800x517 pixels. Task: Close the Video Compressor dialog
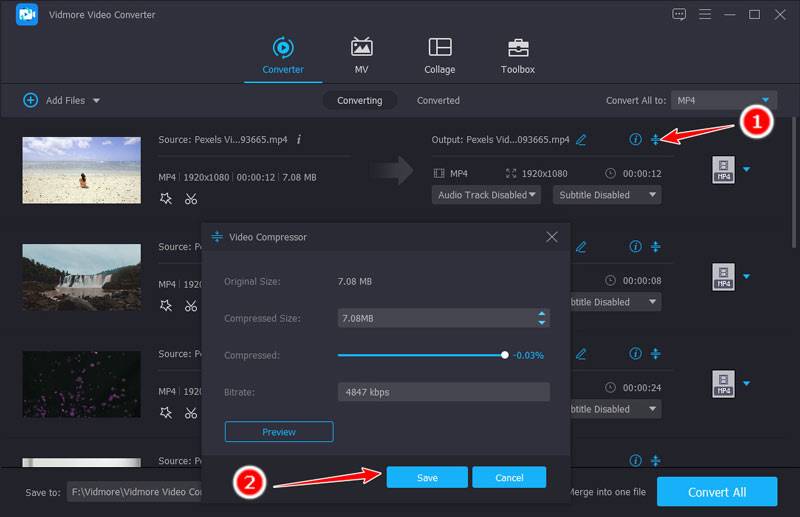(x=552, y=237)
